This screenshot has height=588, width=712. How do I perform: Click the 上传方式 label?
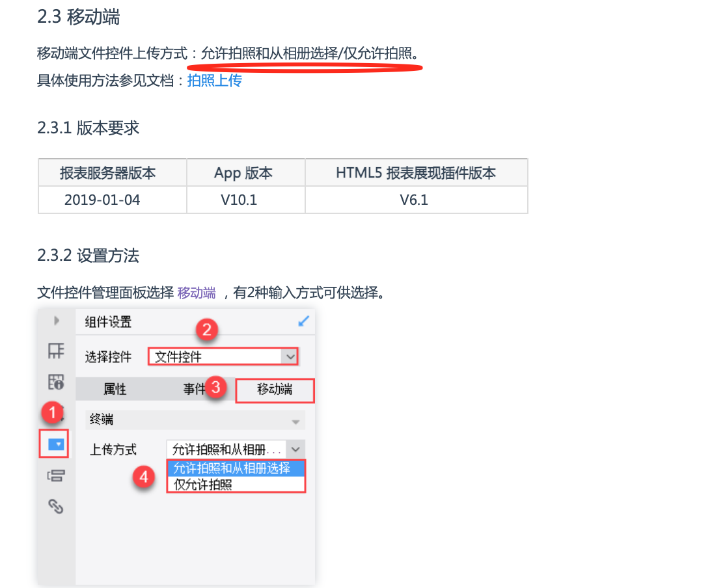point(113,449)
